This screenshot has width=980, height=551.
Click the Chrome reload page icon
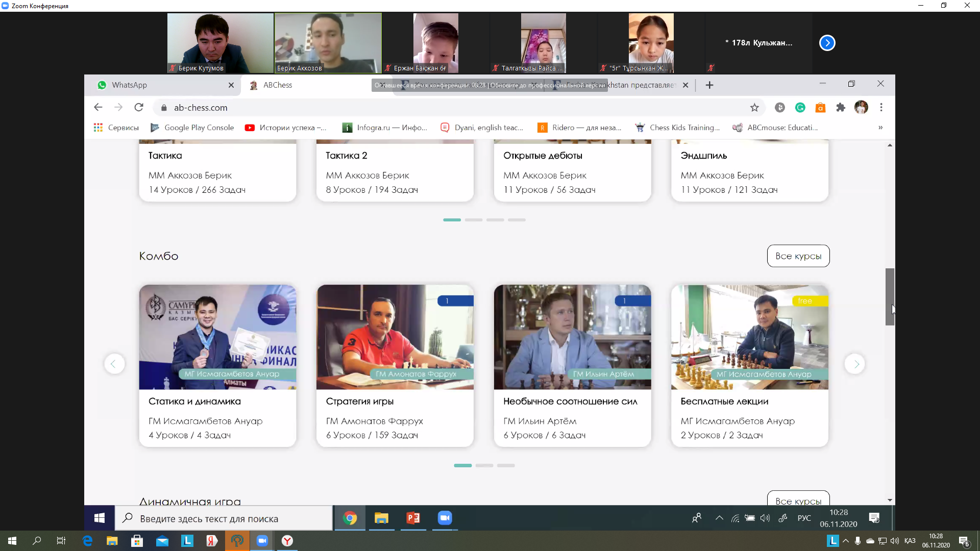(139, 107)
